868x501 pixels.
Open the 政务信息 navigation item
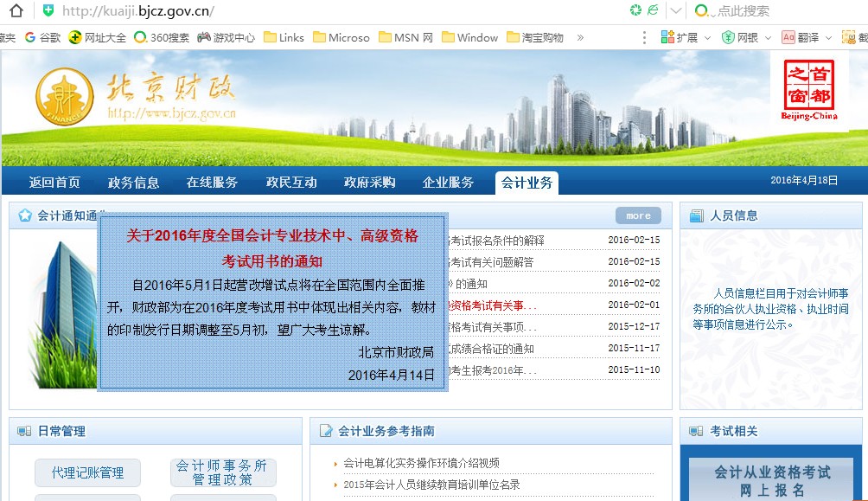pyautogui.click(x=133, y=183)
